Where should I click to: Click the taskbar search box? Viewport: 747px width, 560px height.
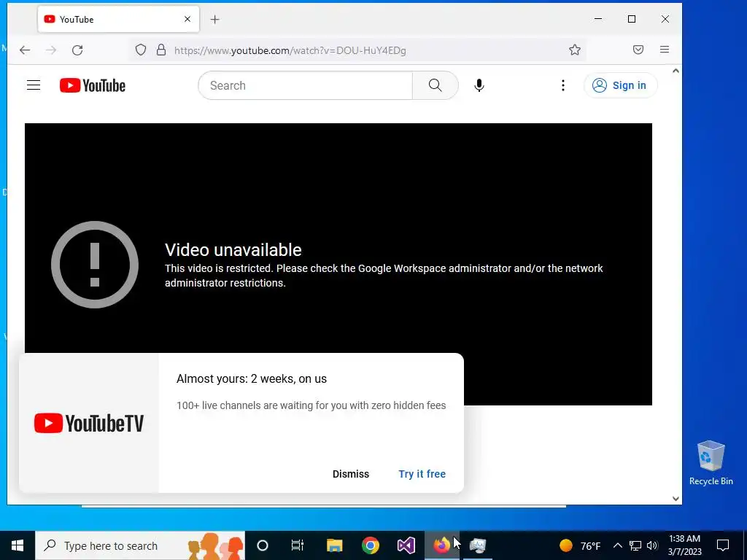139,545
